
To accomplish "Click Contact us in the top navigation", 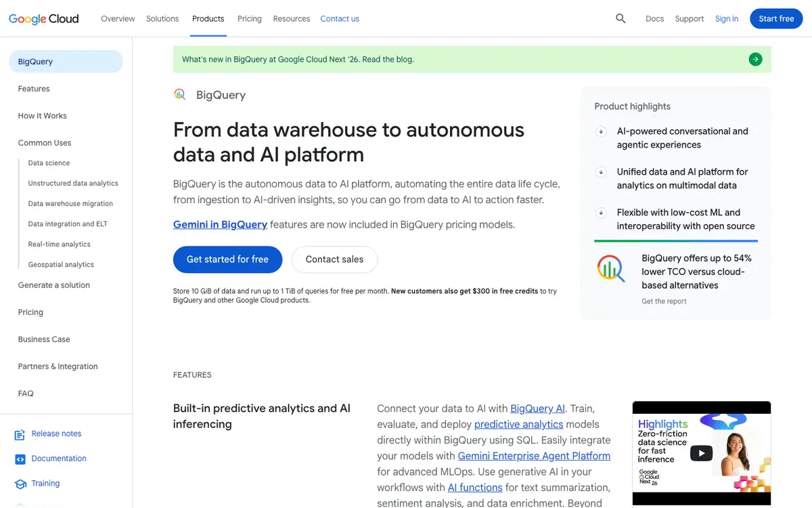I will [x=340, y=19].
